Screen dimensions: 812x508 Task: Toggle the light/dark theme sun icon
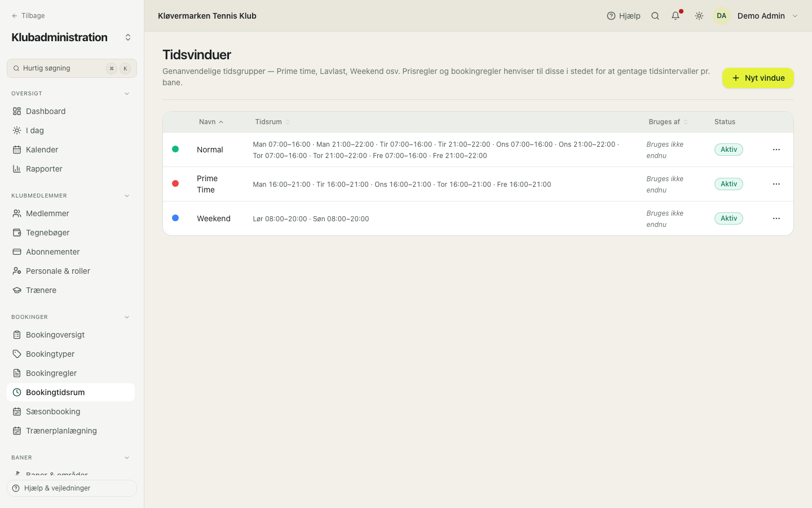pyautogui.click(x=699, y=16)
